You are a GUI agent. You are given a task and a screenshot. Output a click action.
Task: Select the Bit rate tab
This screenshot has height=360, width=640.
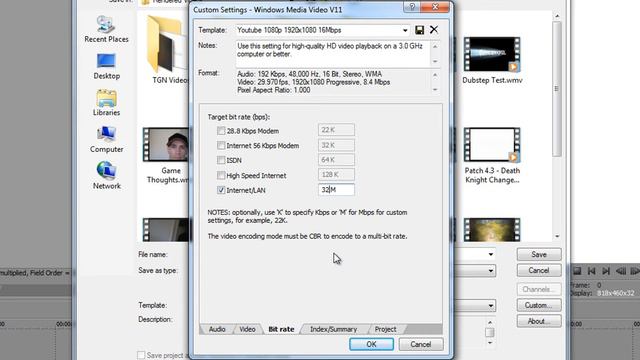coord(281,329)
